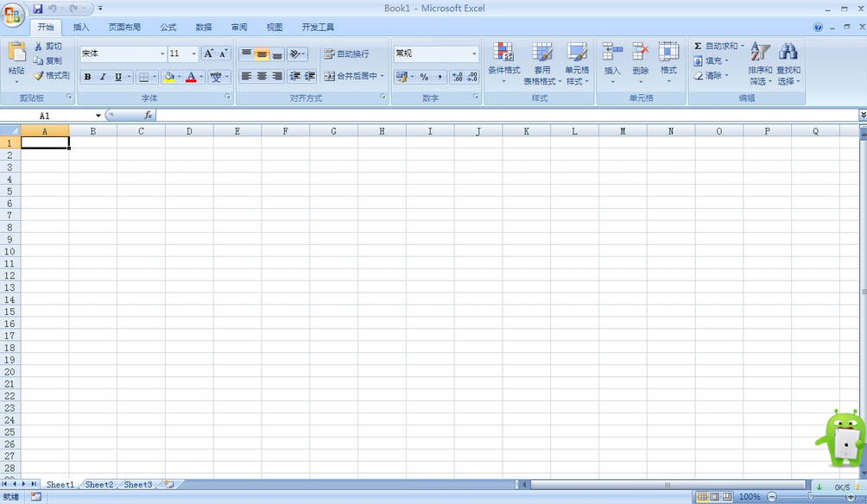Screen dimensions: 867x504
Task: Click the zoom slider handle
Action: [x=811, y=497]
